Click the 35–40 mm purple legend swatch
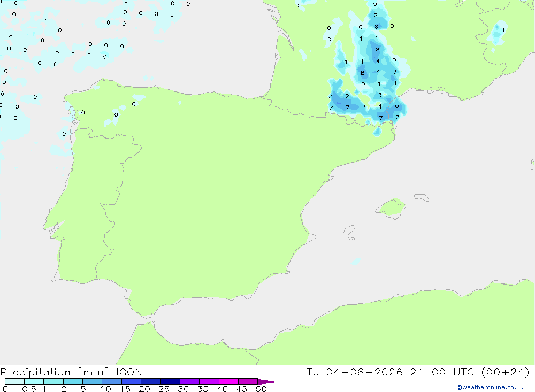The image size is (535, 392). point(209,381)
